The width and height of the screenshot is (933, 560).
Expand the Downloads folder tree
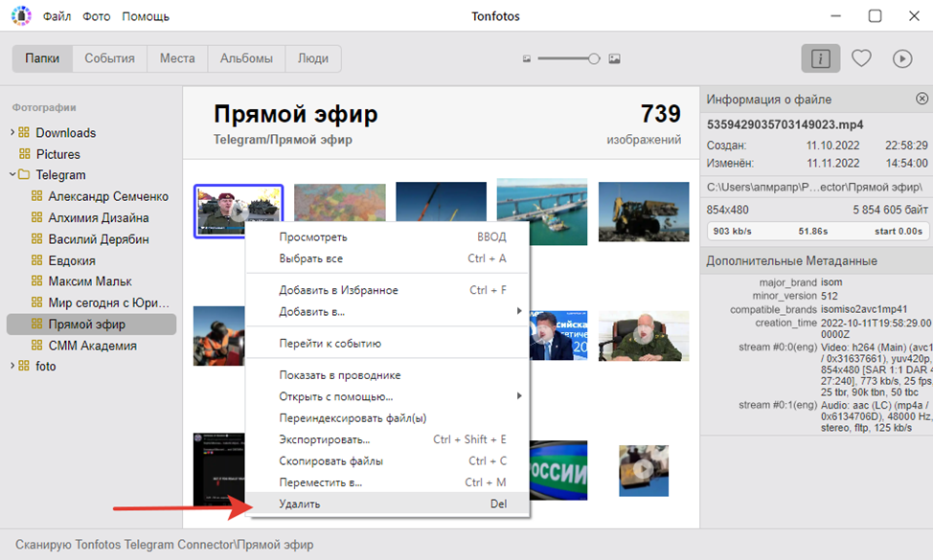point(11,132)
